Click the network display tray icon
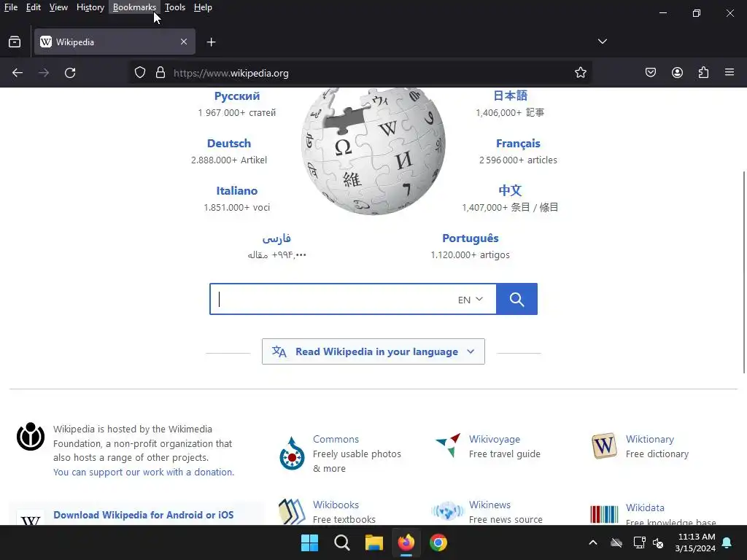 click(639, 542)
